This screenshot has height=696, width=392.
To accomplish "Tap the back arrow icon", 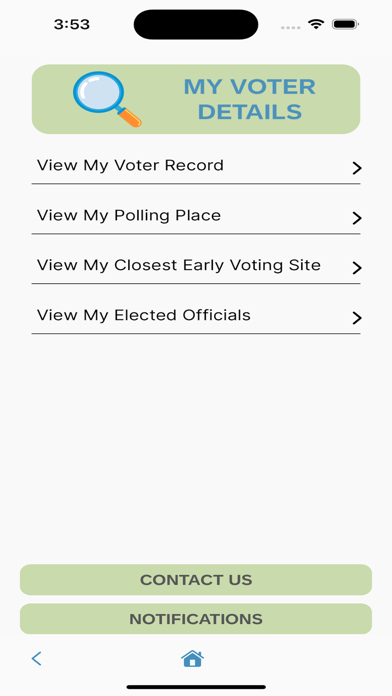I will [x=36, y=658].
